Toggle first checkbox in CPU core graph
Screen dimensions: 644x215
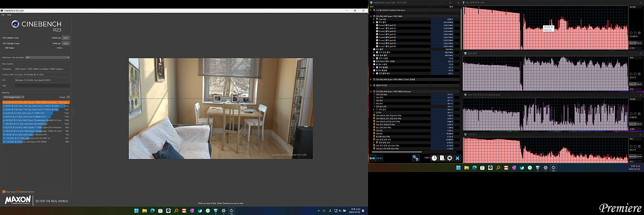click(x=631, y=74)
